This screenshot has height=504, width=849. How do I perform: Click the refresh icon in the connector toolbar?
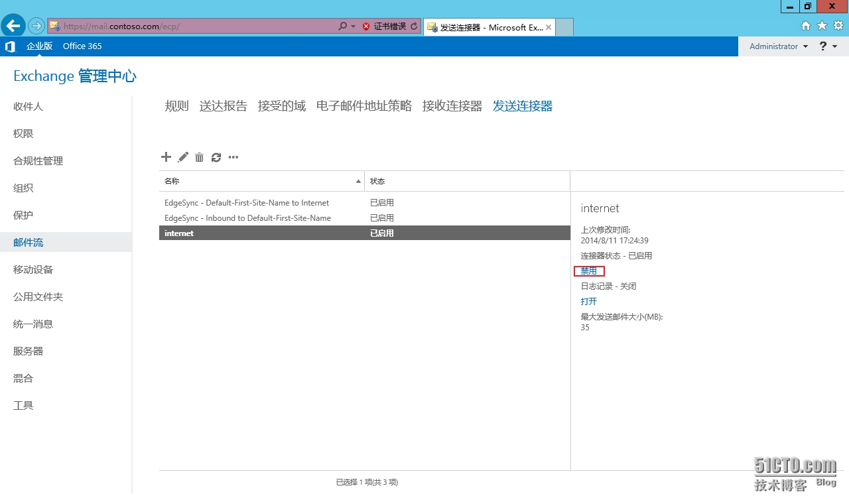tap(216, 157)
